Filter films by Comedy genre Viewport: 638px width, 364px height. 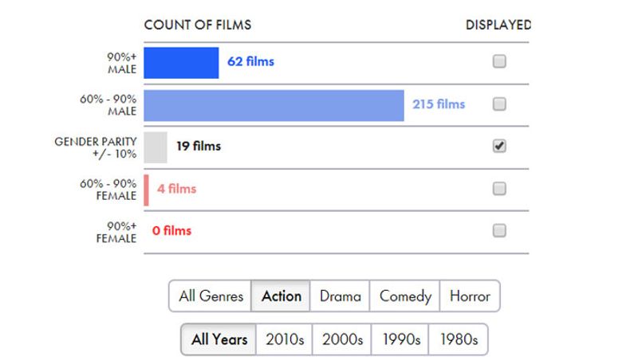click(x=405, y=296)
